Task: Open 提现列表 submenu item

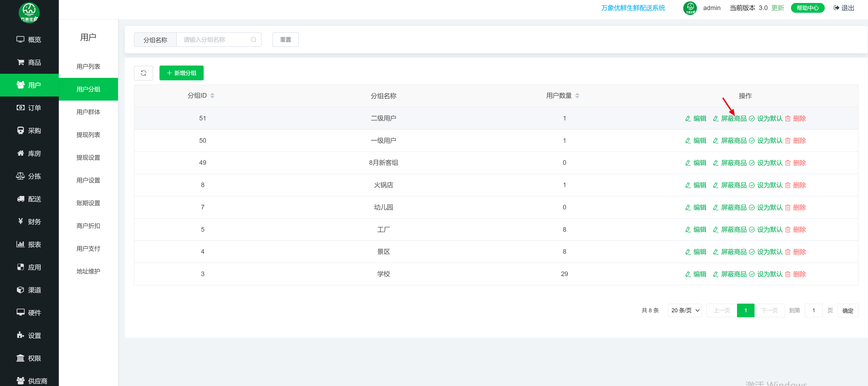Action: (x=88, y=135)
